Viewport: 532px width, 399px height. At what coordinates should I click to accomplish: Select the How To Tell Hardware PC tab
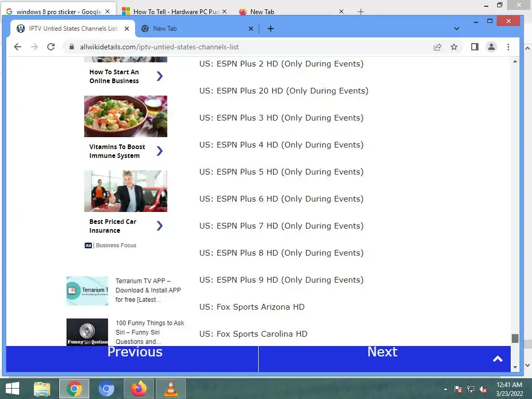tap(175, 11)
